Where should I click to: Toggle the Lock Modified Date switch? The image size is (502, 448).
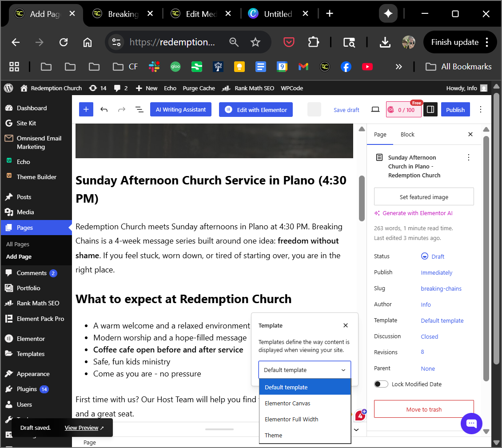(x=381, y=384)
